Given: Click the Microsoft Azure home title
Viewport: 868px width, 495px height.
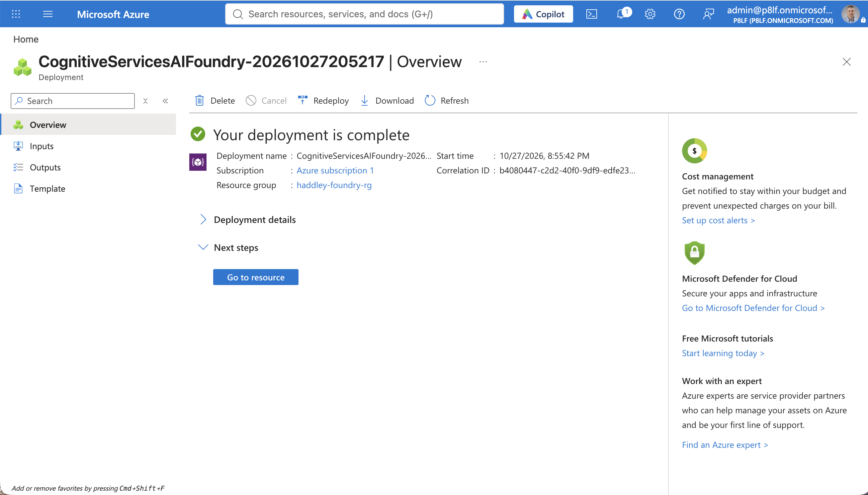Looking at the screenshot, I should pos(113,14).
